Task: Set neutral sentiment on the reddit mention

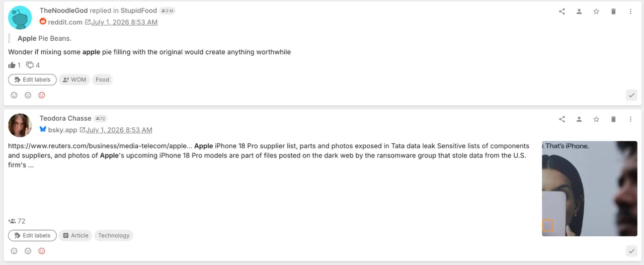Action: point(28,95)
